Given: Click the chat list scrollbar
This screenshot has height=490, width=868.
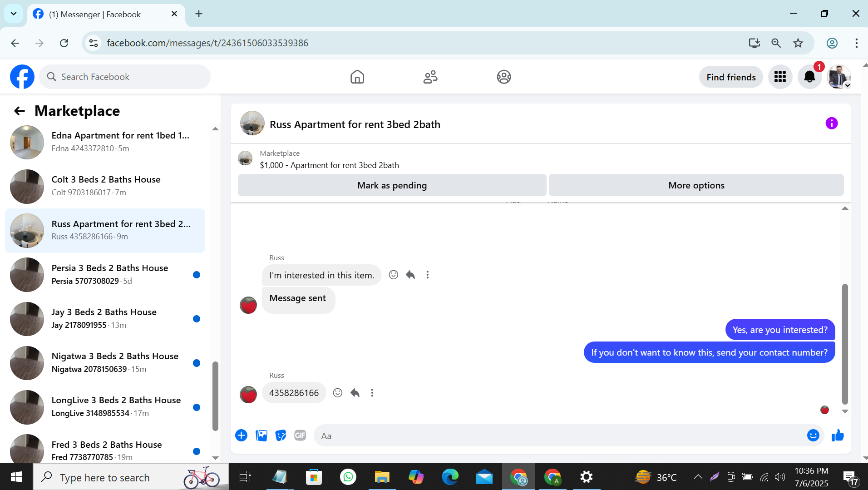Looking at the screenshot, I should pos(215,396).
